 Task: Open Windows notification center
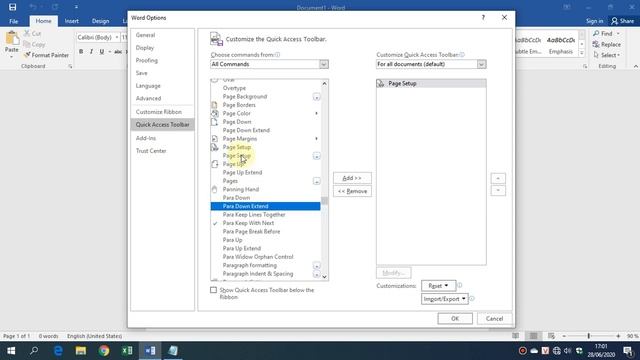click(x=628, y=351)
